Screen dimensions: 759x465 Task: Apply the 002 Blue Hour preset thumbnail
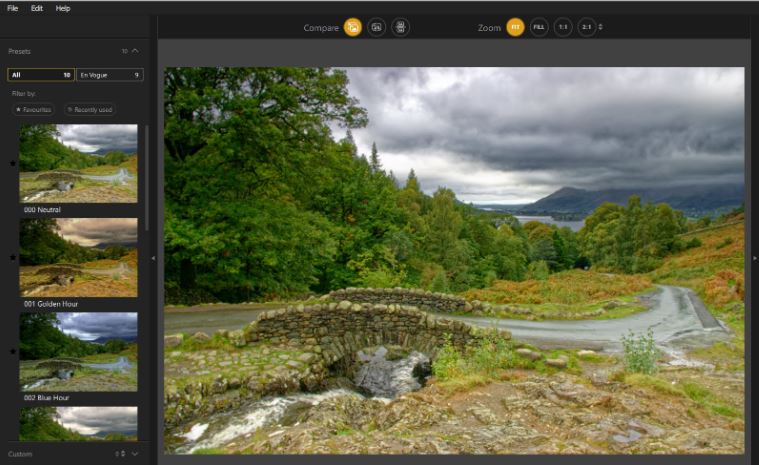tap(78, 352)
